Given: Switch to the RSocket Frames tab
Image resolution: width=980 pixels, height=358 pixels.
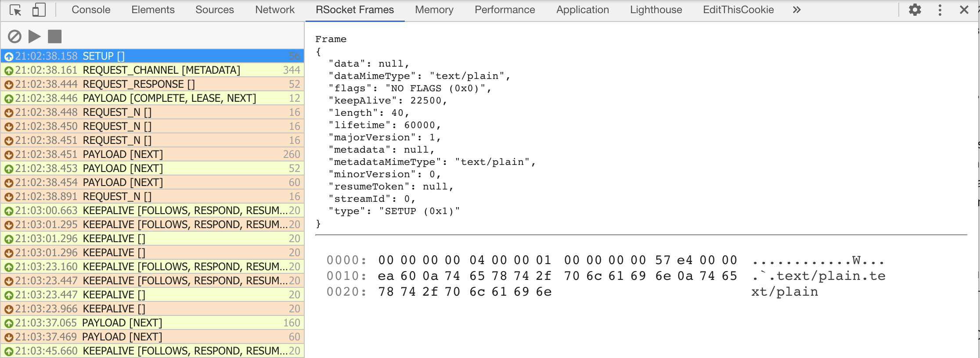Looking at the screenshot, I should (x=354, y=9).
